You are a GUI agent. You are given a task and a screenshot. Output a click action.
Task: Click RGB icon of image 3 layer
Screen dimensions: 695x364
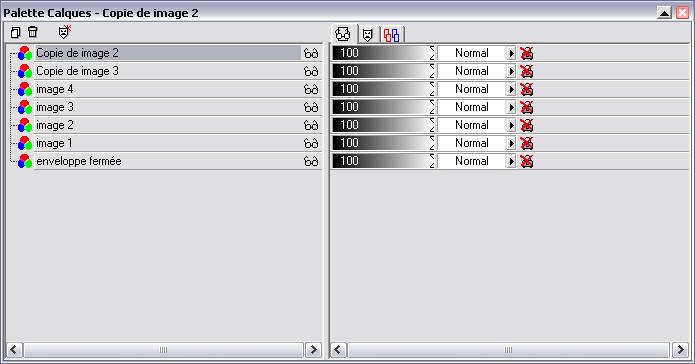pos(25,107)
